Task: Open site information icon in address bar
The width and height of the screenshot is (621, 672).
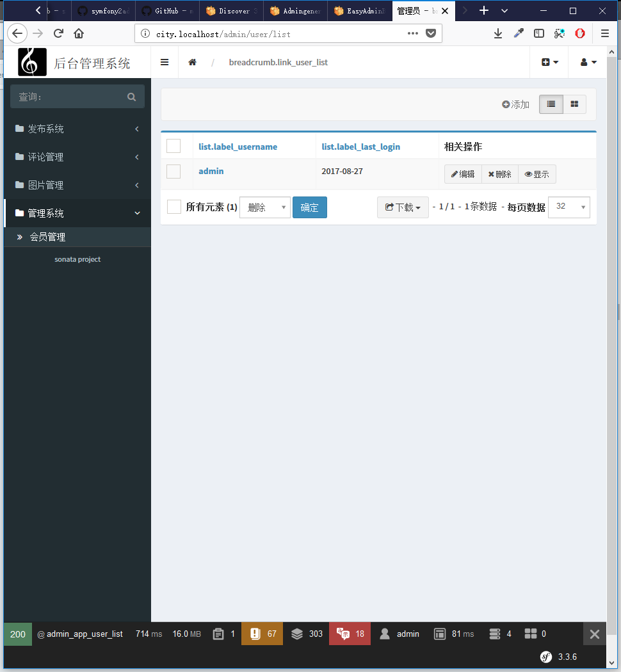Action: (x=145, y=33)
